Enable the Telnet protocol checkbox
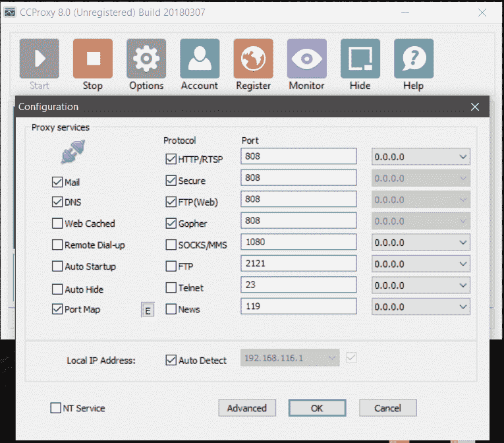The width and height of the screenshot is (504, 443). click(171, 287)
